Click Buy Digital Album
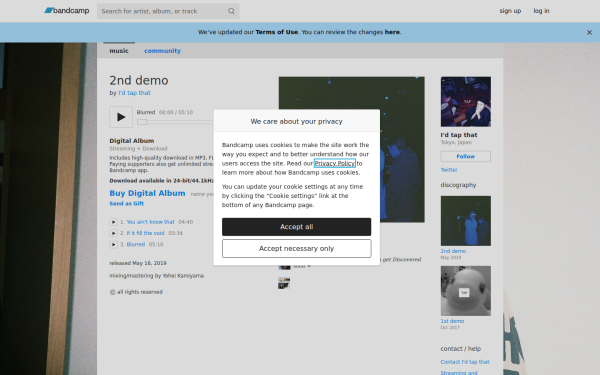This screenshot has height=375, width=600. (147, 193)
